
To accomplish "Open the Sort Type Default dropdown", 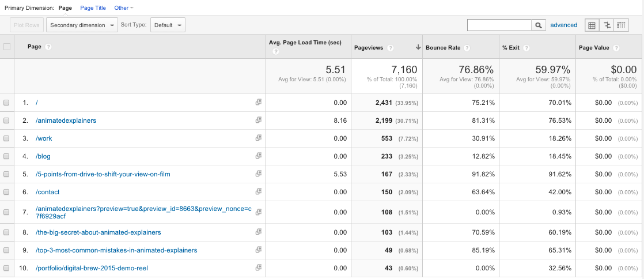I will [x=168, y=25].
